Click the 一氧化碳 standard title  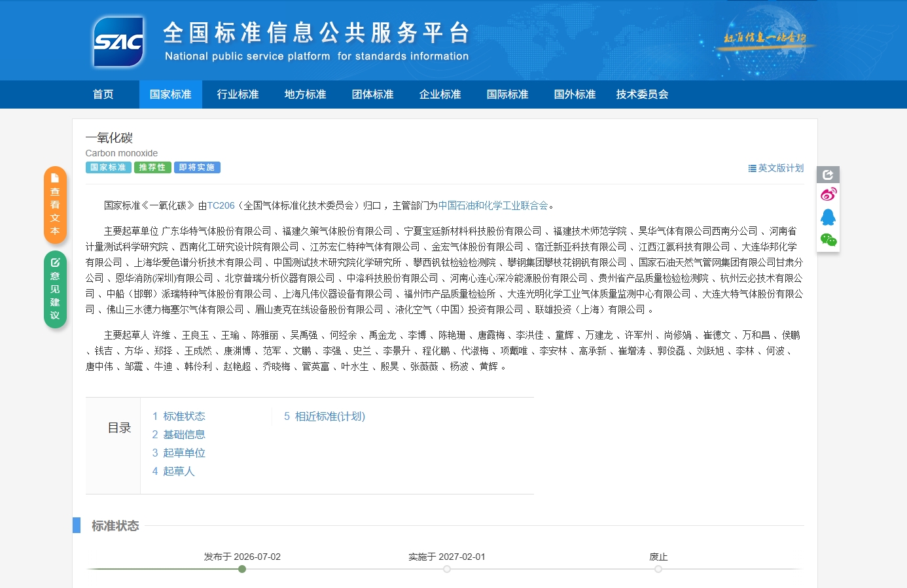point(109,137)
